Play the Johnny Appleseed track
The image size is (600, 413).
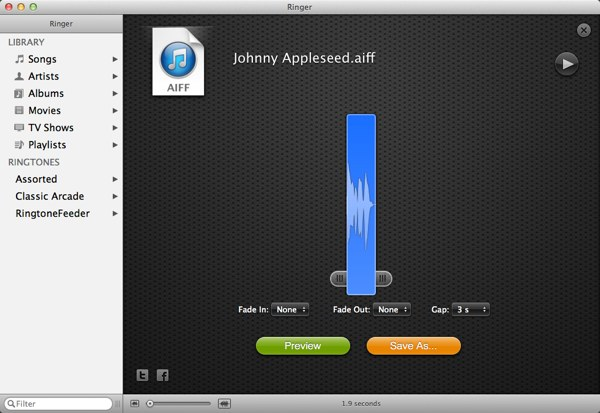(567, 64)
